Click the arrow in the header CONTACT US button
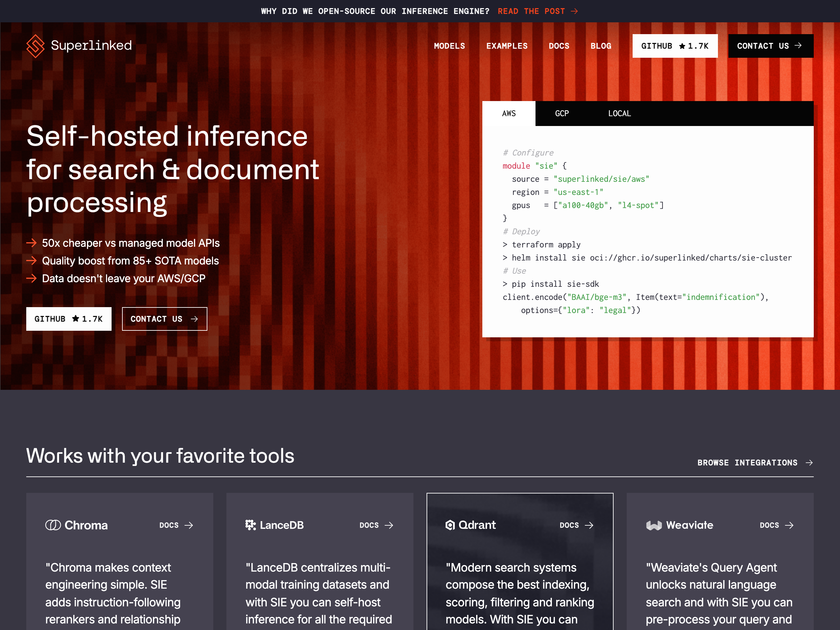Image resolution: width=840 pixels, height=630 pixels. 798,46
